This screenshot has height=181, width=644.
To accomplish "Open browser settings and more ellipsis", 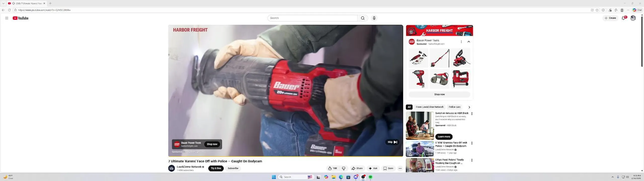I will [x=628, y=10].
